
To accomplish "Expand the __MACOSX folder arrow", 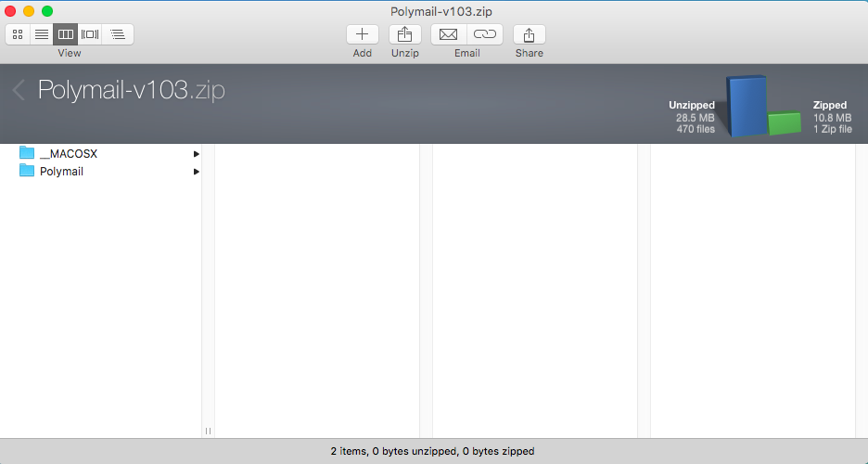I will 196,154.
